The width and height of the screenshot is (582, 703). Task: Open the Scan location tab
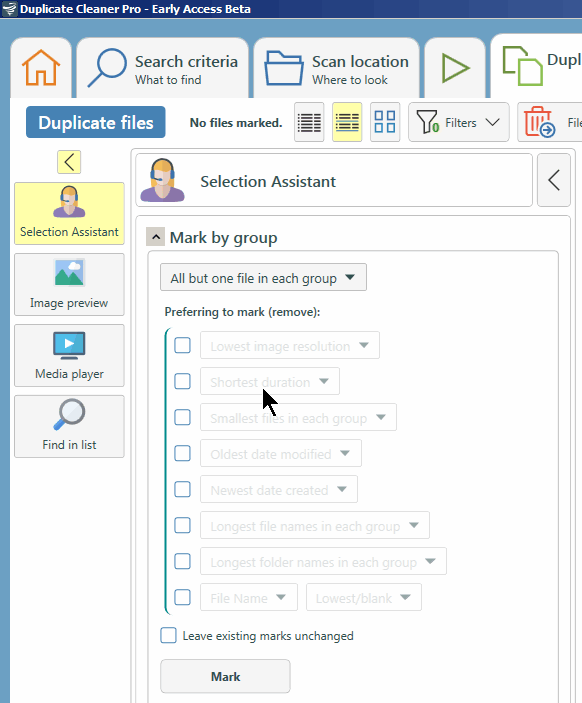pyautogui.click(x=336, y=68)
